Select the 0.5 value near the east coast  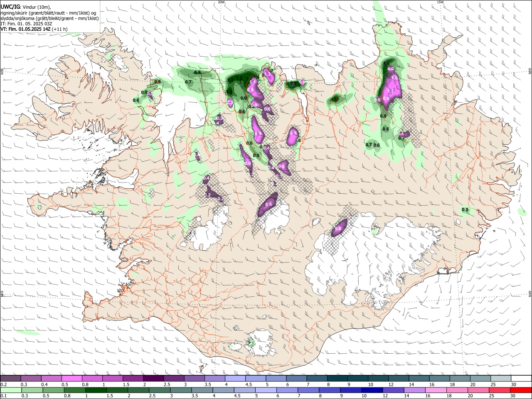[465, 210]
